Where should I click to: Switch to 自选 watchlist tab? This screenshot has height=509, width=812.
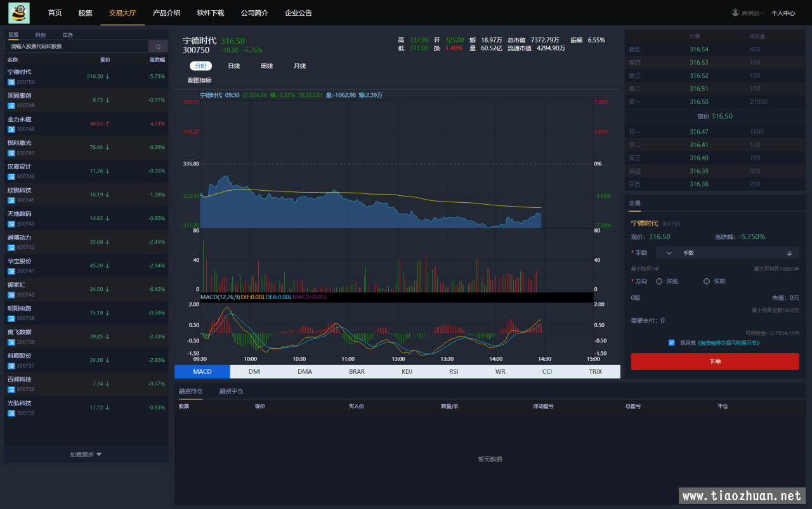point(67,35)
